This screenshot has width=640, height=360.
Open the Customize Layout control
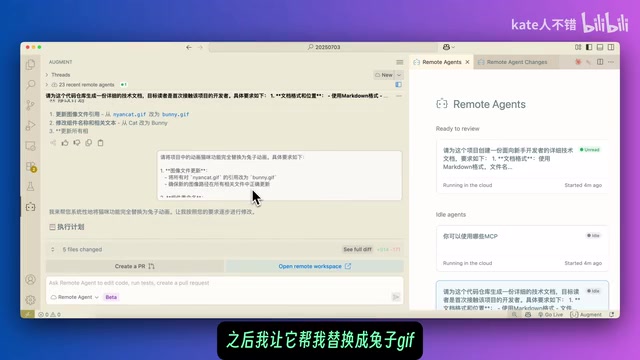578,47
